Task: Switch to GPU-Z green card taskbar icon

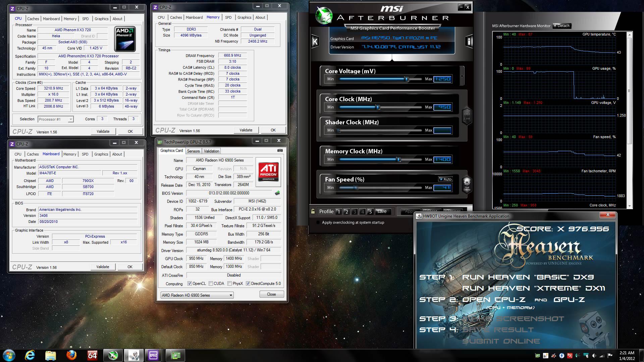Action: (x=175, y=355)
